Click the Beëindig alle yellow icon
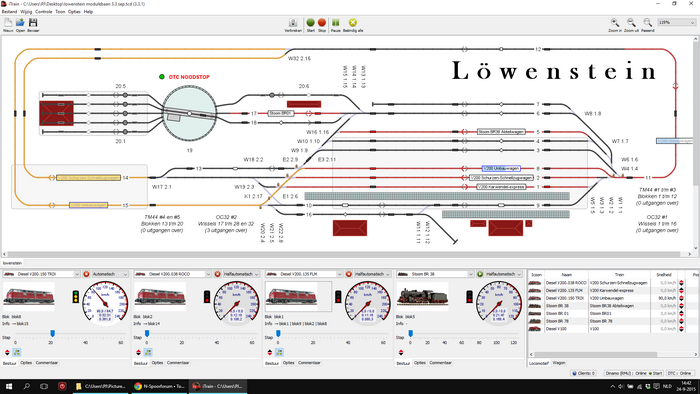This screenshot has height=394, width=700. (x=353, y=22)
